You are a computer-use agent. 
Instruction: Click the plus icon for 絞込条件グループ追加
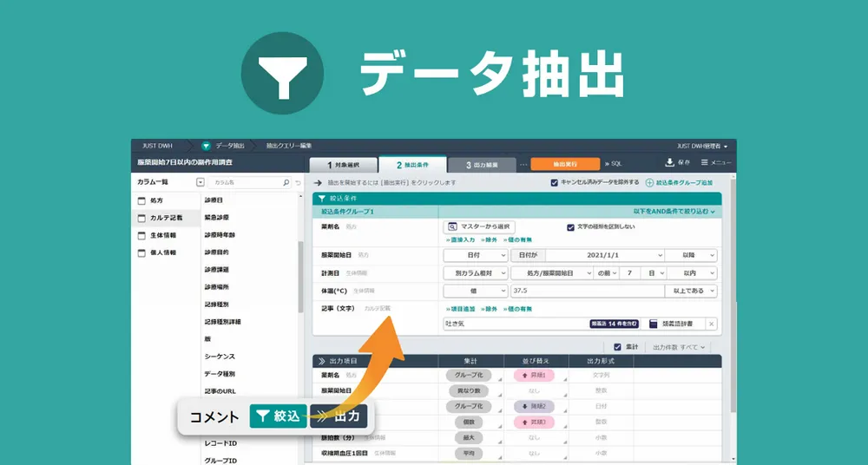click(x=650, y=183)
